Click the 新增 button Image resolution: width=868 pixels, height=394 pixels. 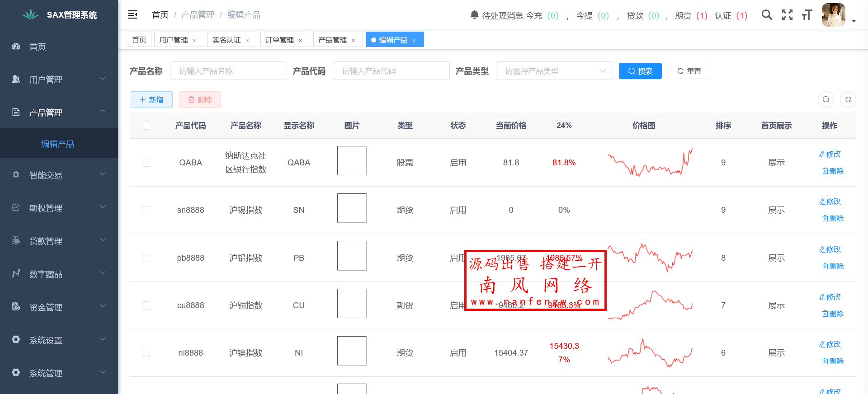(x=151, y=99)
